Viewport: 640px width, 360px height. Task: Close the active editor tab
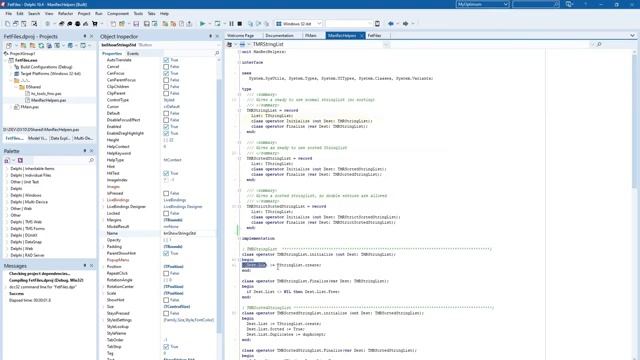[x=362, y=36]
